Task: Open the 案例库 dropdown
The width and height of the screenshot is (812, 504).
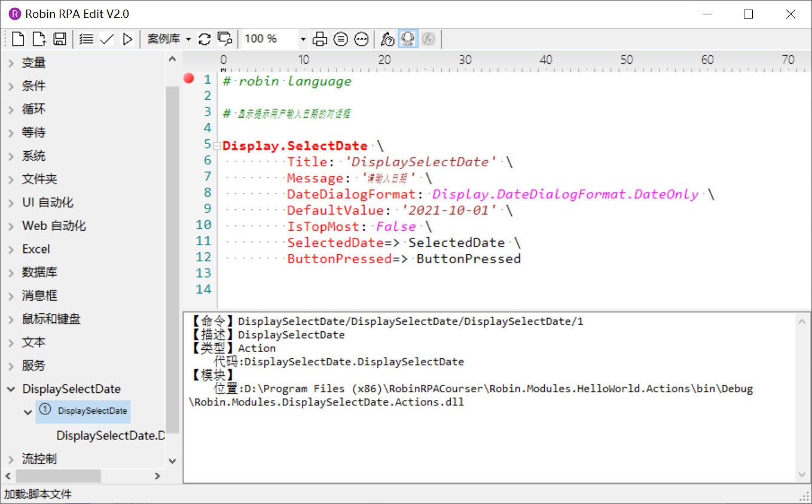Action: point(169,39)
